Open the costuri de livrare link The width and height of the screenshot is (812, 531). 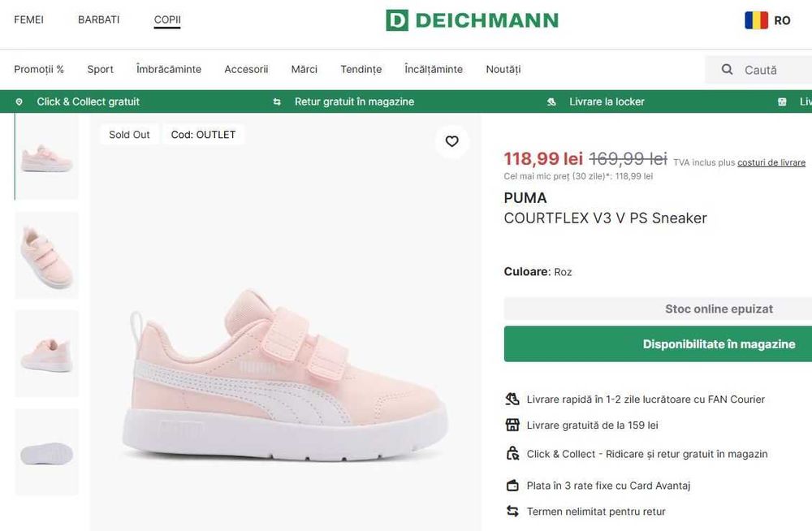point(771,163)
